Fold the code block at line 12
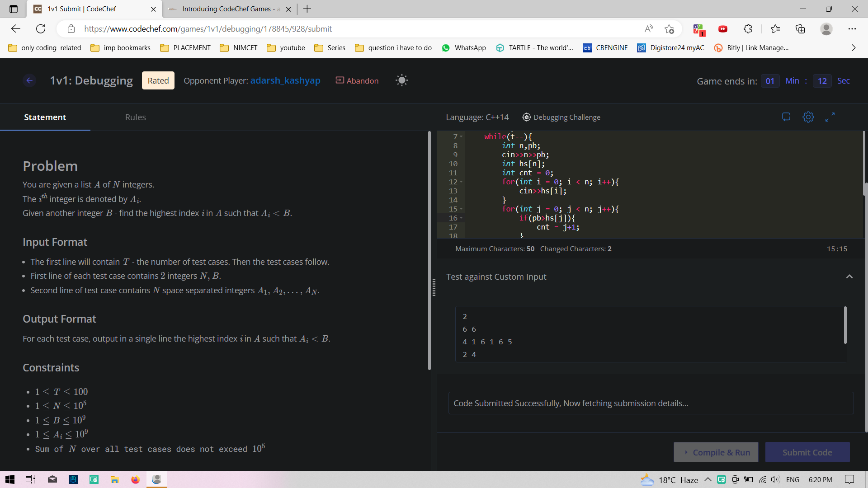The height and width of the screenshot is (488, 868). point(461,182)
